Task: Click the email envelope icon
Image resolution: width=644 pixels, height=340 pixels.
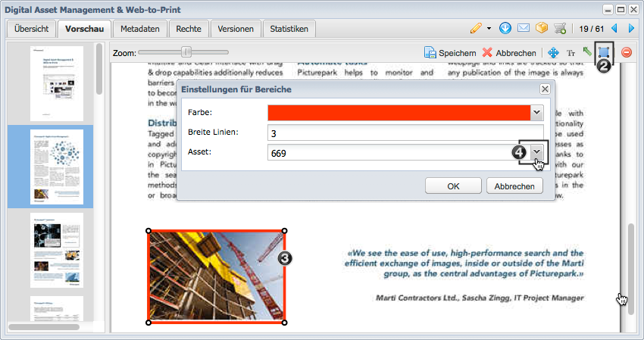Action: (524, 28)
